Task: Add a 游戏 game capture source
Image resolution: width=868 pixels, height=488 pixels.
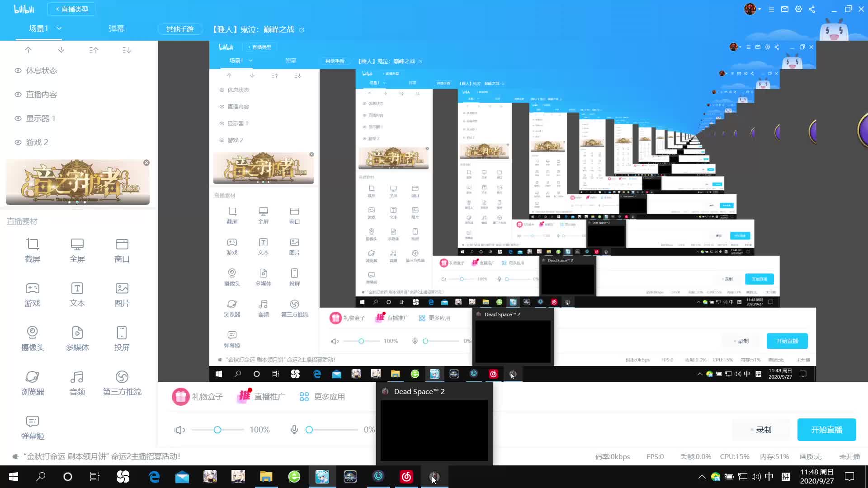Action: (x=33, y=295)
